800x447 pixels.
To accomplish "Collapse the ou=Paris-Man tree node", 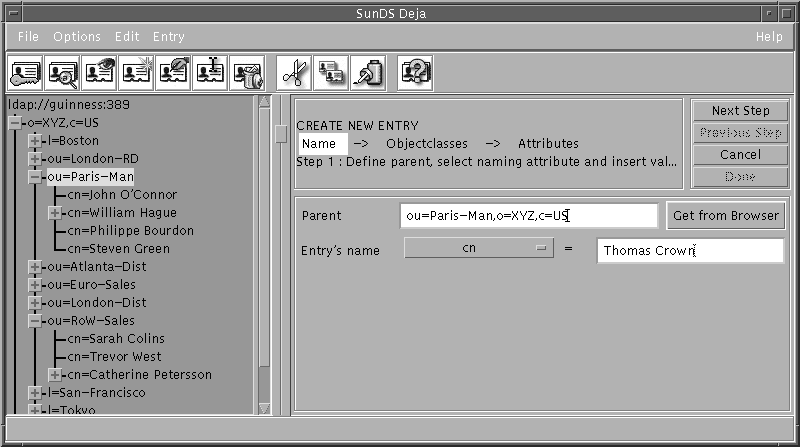I will 35,177.
